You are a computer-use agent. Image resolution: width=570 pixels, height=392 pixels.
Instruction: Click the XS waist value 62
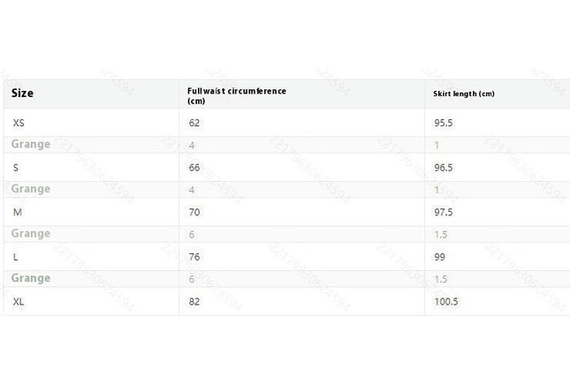point(194,123)
